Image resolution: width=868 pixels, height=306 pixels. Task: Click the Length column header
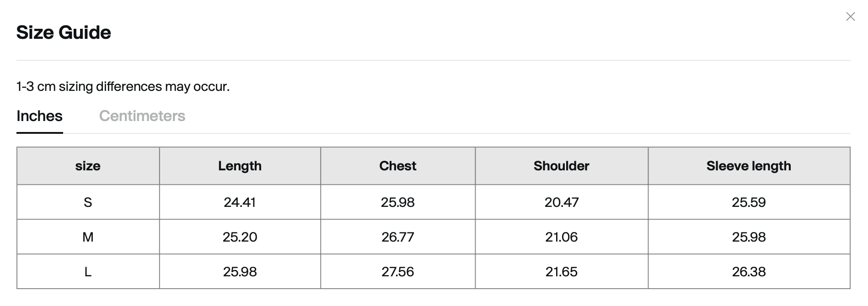tap(240, 166)
